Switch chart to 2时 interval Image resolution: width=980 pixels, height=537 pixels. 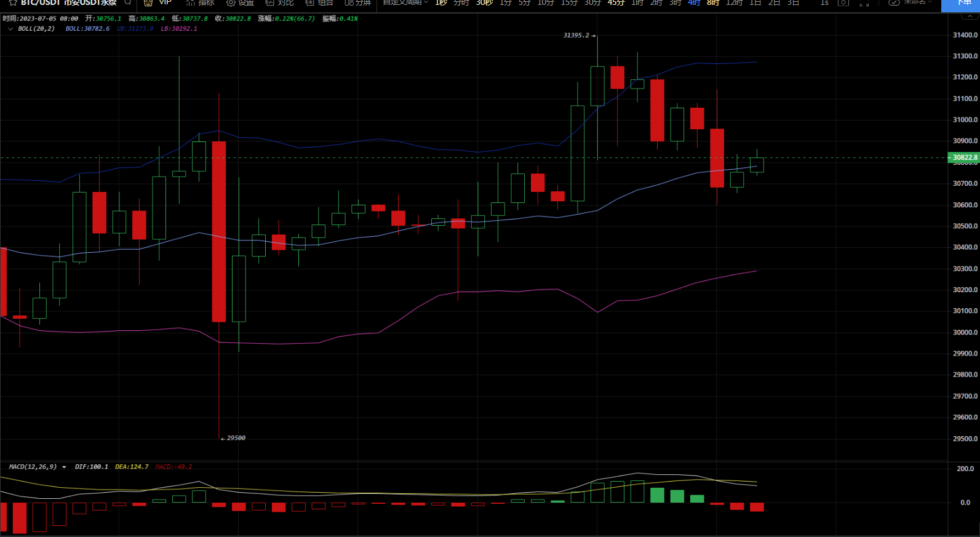[x=656, y=2]
